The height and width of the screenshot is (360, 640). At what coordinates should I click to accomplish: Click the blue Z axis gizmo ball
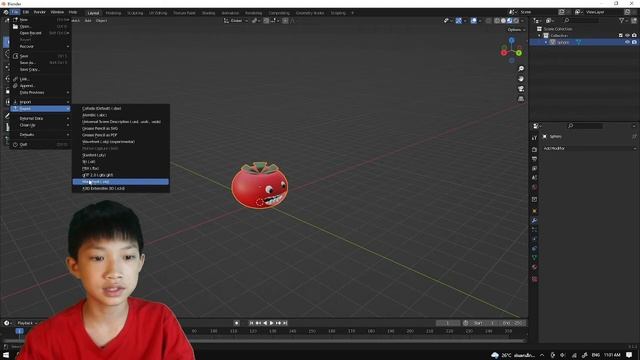tap(511, 40)
